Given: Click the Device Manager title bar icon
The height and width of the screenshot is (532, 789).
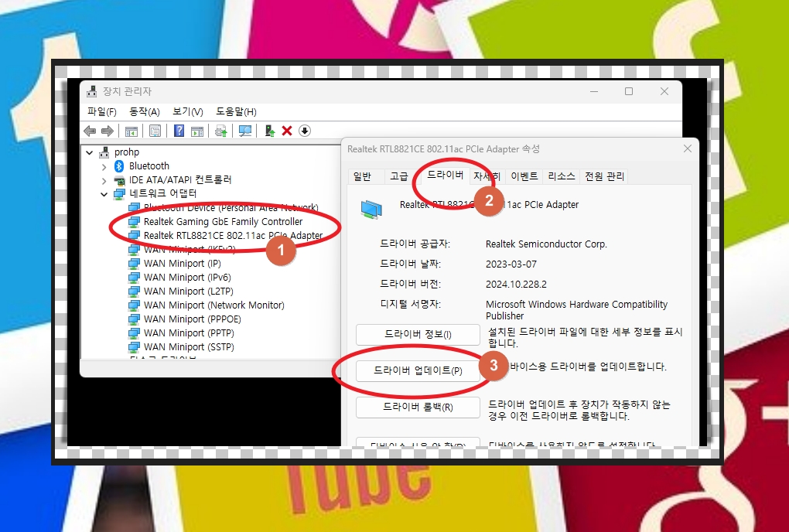Looking at the screenshot, I should [x=91, y=91].
